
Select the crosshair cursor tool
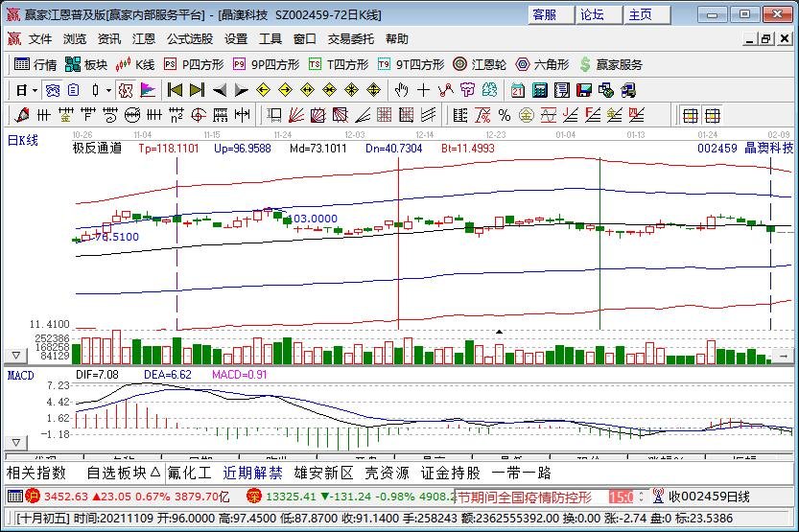(x=423, y=90)
